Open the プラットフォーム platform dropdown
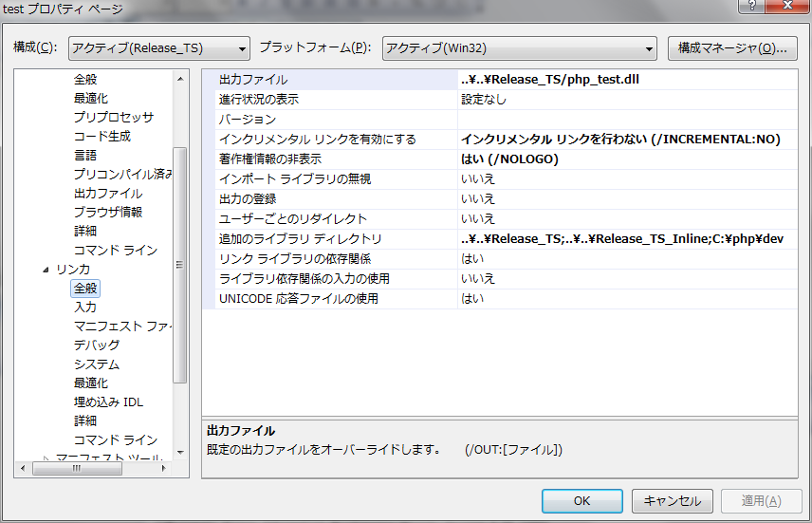The height and width of the screenshot is (523, 812). (519, 48)
